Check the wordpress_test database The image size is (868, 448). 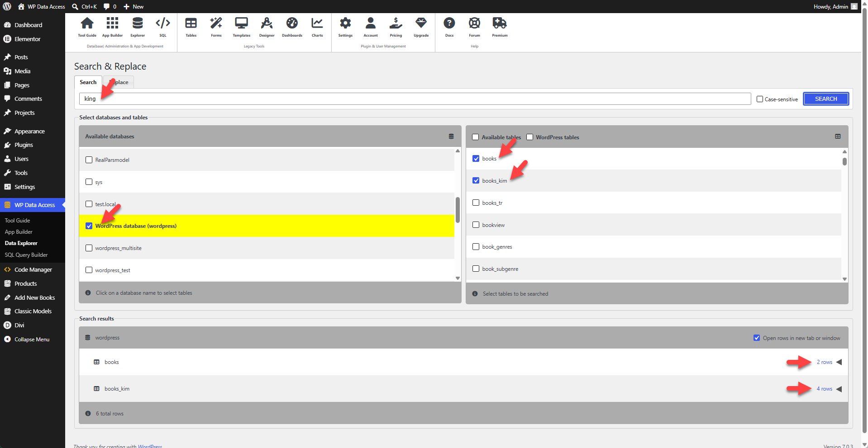click(x=89, y=270)
